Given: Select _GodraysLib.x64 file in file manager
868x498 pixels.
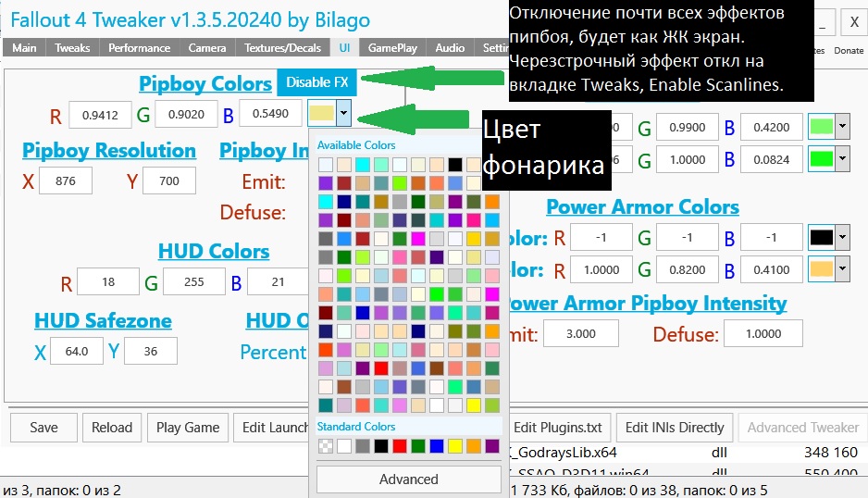Looking at the screenshot, I should pos(562,452).
